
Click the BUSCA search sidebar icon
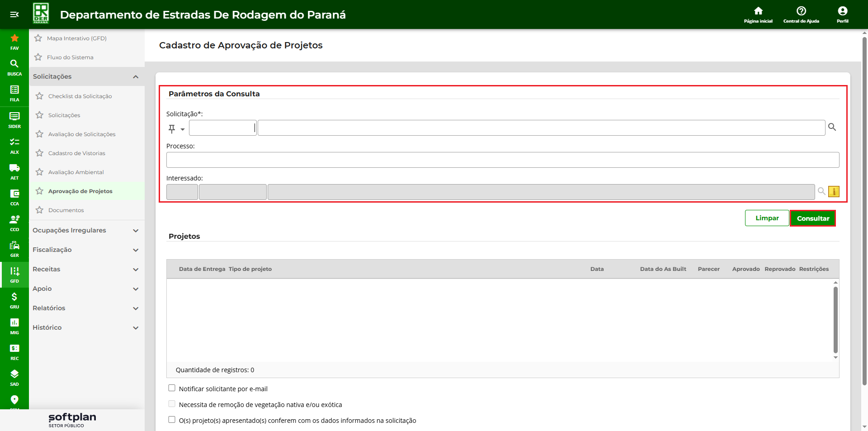click(14, 67)
